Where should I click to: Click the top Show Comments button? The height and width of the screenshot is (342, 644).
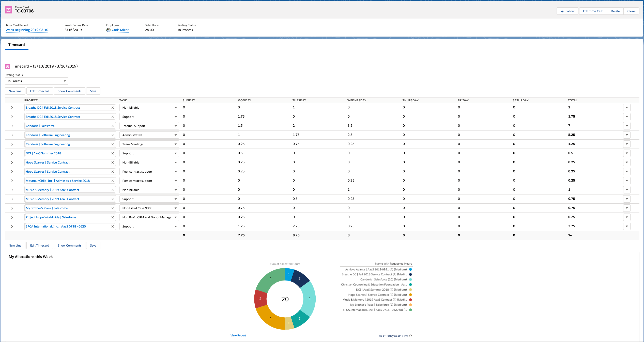coord(69,91)
